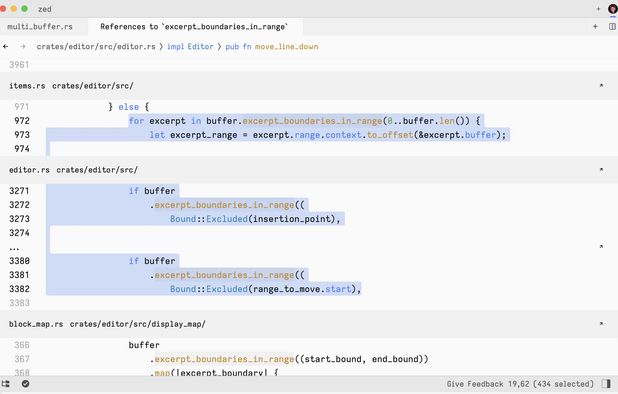Click line number 973
618x394 pixels.
point(22,135)
